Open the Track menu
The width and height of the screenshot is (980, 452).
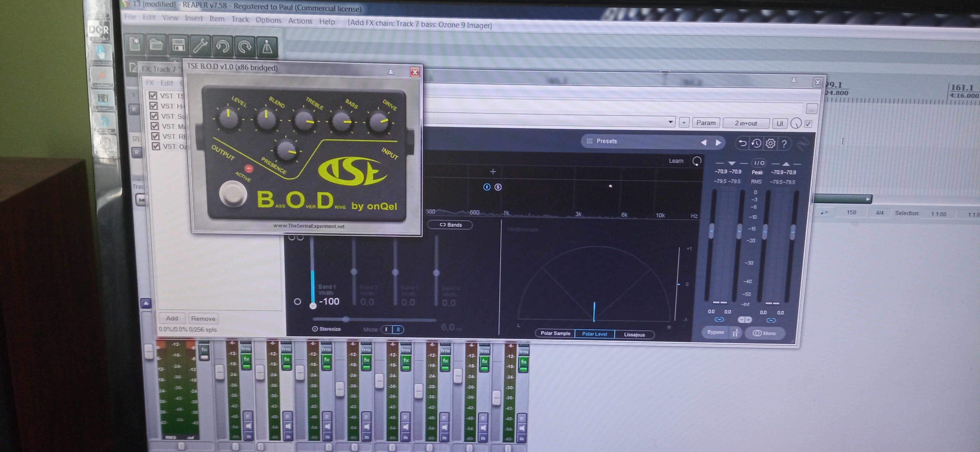pyautogui.click(x=240, y=19)
